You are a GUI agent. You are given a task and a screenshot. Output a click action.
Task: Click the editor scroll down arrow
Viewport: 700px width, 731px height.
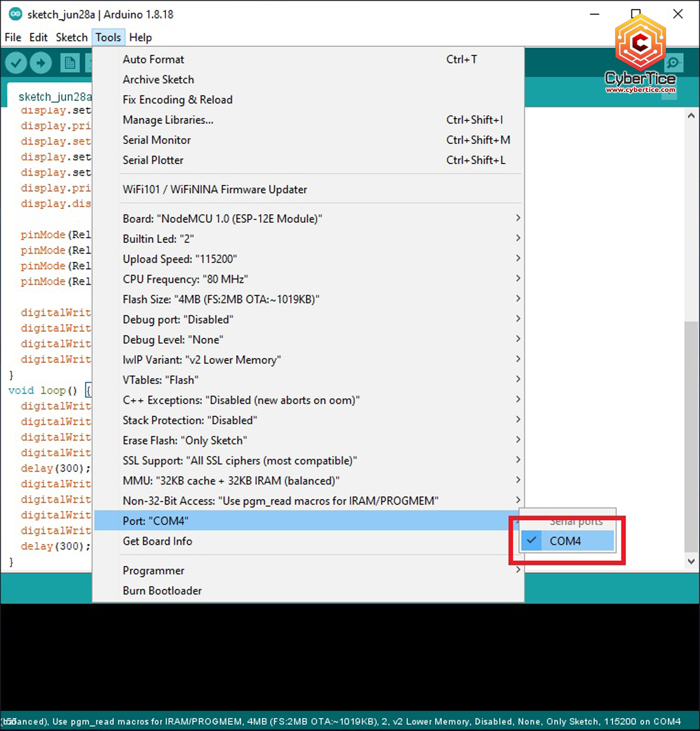tap(691, 561)
